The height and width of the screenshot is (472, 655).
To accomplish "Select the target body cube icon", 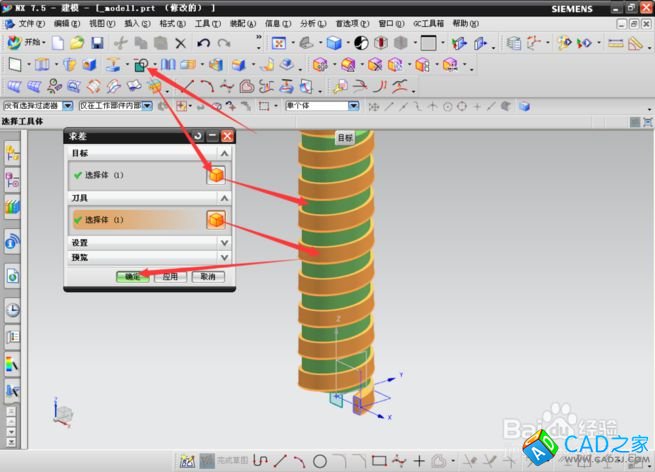I will pyautogui.click(x=215, y=175).
